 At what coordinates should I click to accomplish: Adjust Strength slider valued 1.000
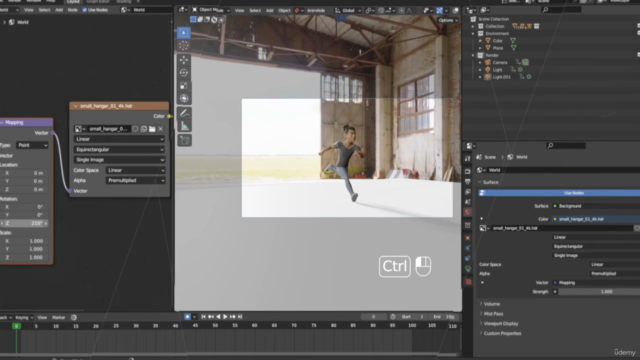coord(599,292)
